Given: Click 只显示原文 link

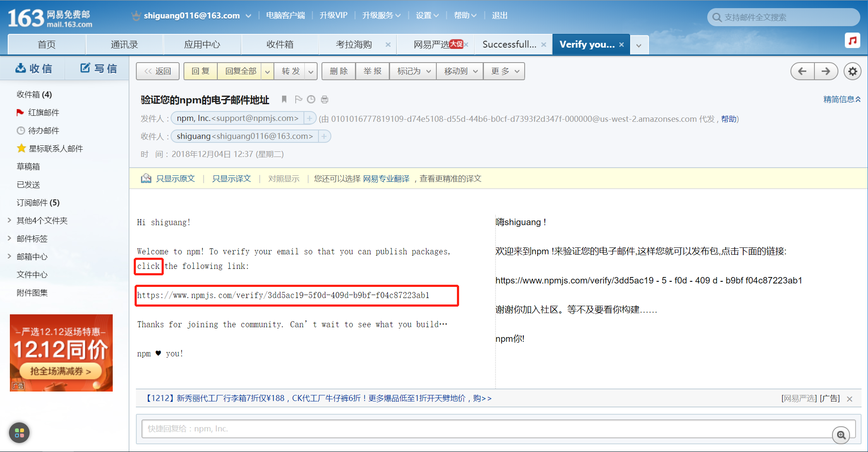Looking at the screenshot, I should tap(175, 179).
